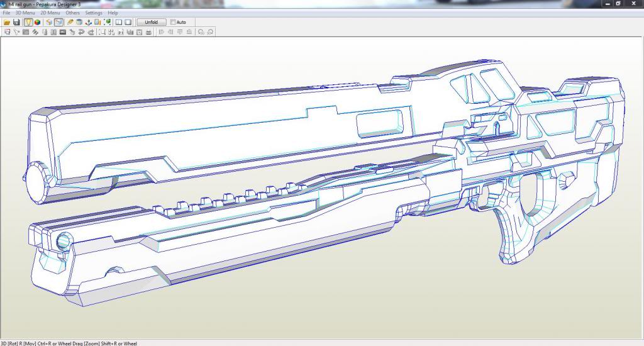The width and height of the screenshot is (644, 346).
Task: Open the 3D Menu
Action: pyautogui.click(x=25, y=13)
